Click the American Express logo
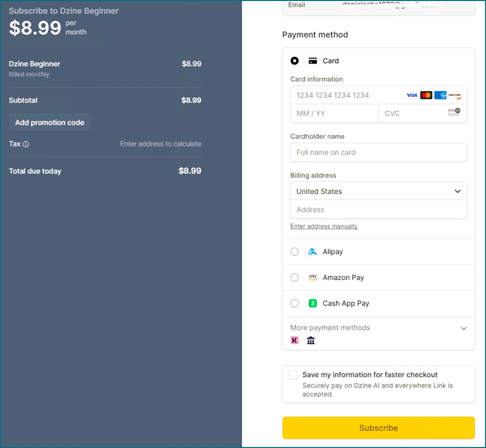The height and width of the screenshot is (448, 486). 440,95
